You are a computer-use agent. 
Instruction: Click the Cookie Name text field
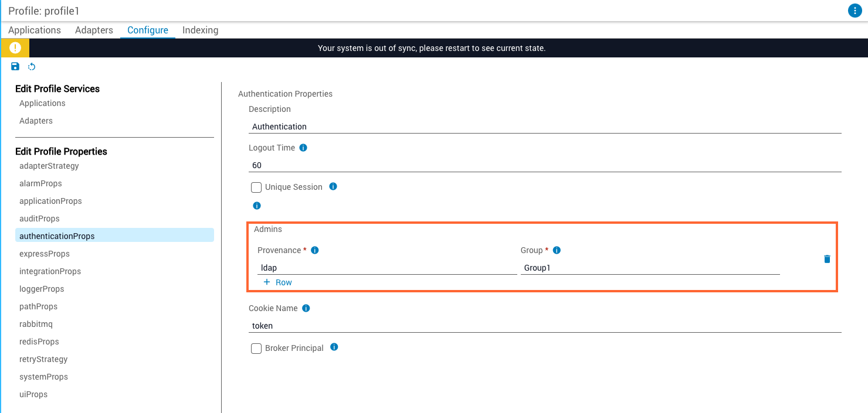point(544,326)
